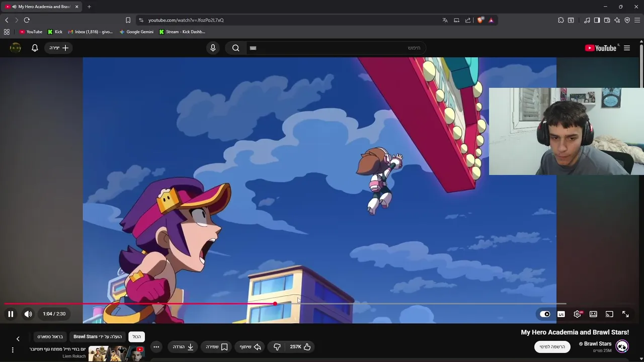This screenshot has height=362, width=644.
Task: Open the player settings gear
Action: click(578, 314)
